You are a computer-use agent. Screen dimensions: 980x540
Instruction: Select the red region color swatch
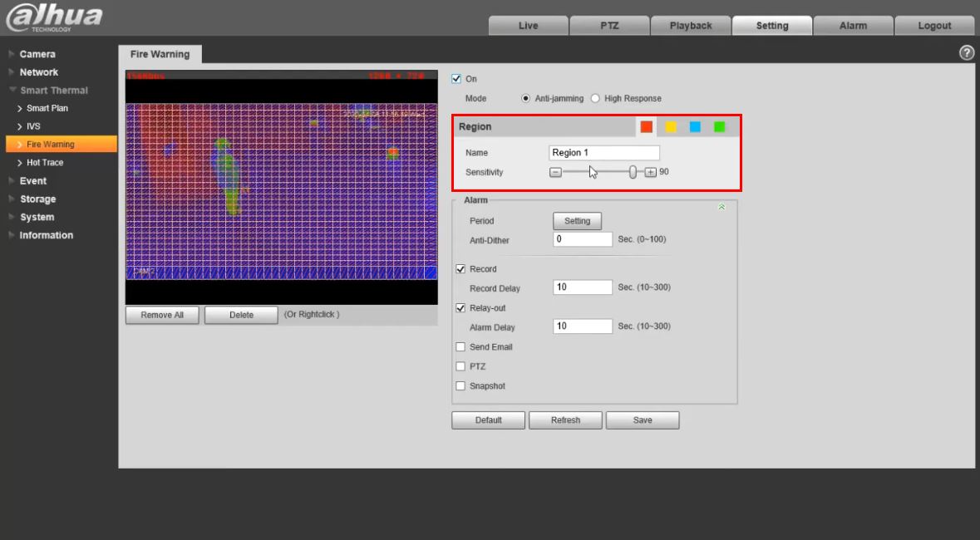tap(646, 127)
